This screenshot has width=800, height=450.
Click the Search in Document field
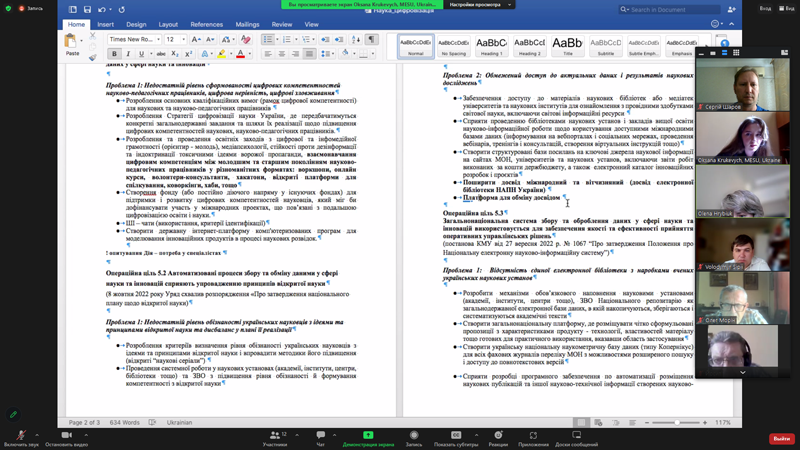click(669, 9)
